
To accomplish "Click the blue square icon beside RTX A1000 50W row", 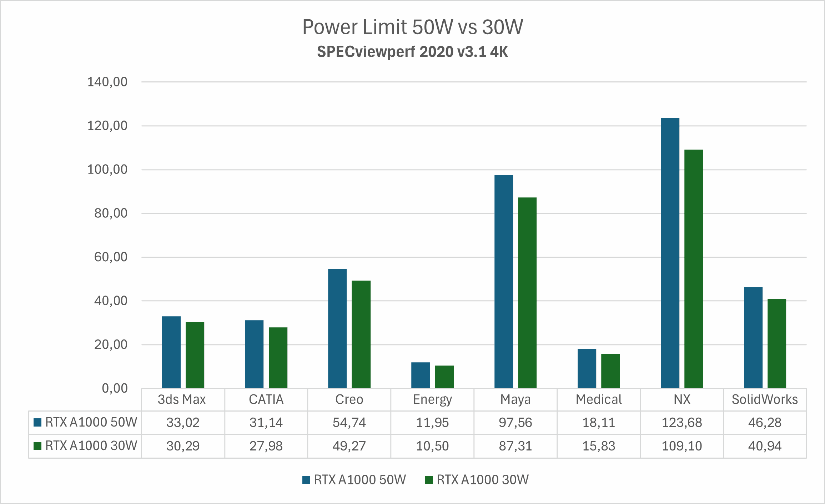I will click(x=37, y=422).
